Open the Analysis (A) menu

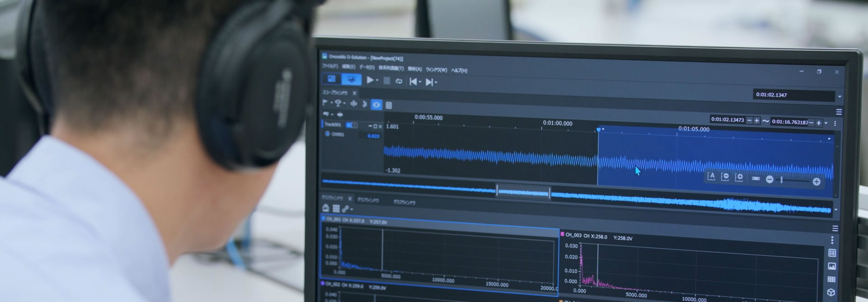[415, 69]
